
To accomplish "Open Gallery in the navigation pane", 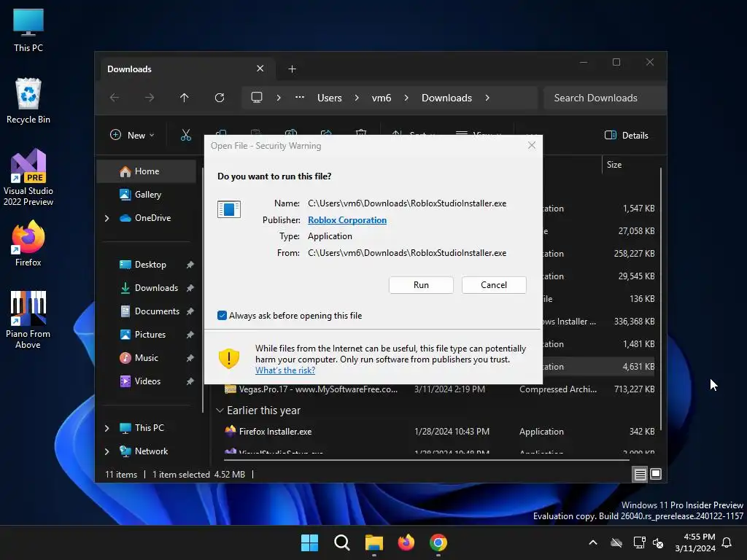I will pyautogui.click(x=147, y=194).
